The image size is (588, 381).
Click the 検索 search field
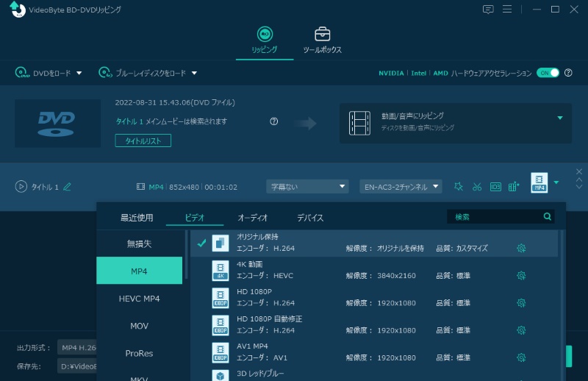point(495,217)
